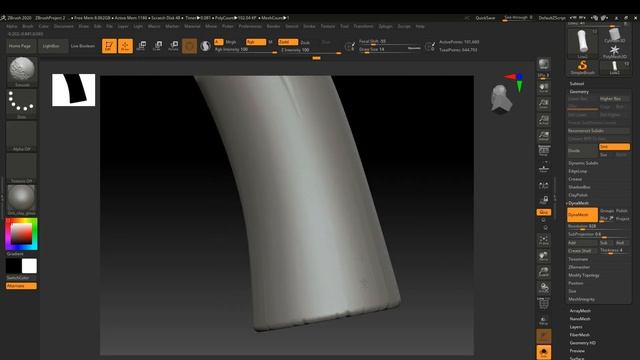Click the orange DynaMesh button

pyautogui.click(x=582, y=215)
